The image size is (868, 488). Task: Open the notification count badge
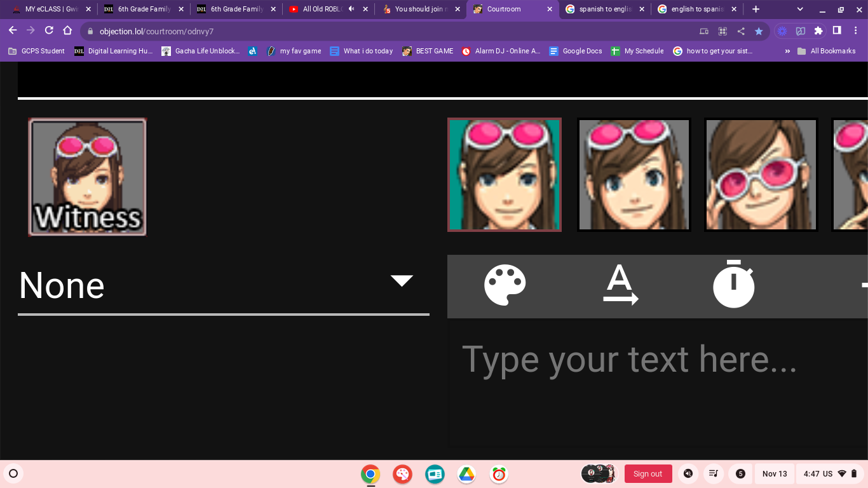coord(740,473)
